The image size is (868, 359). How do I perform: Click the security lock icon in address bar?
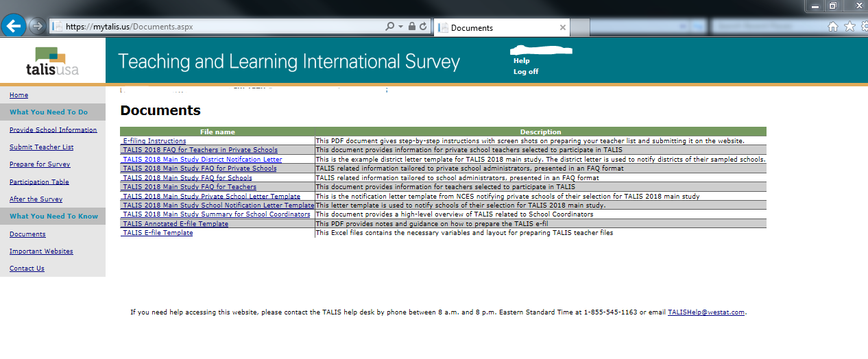(411, 27)
